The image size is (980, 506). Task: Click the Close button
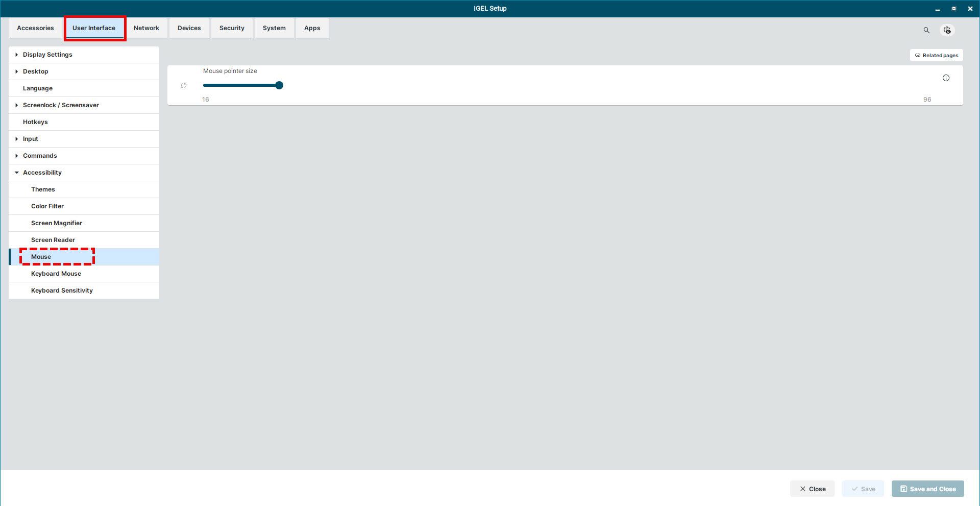point(812,489)
